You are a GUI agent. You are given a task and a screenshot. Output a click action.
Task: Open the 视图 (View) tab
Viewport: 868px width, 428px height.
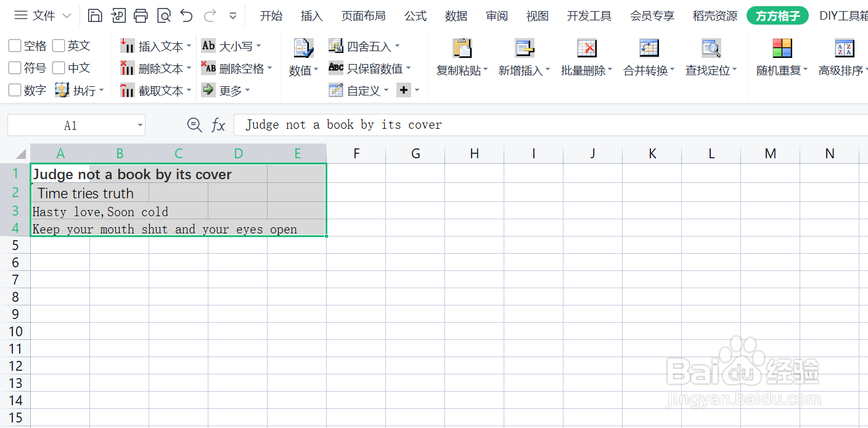click(538, 16)
